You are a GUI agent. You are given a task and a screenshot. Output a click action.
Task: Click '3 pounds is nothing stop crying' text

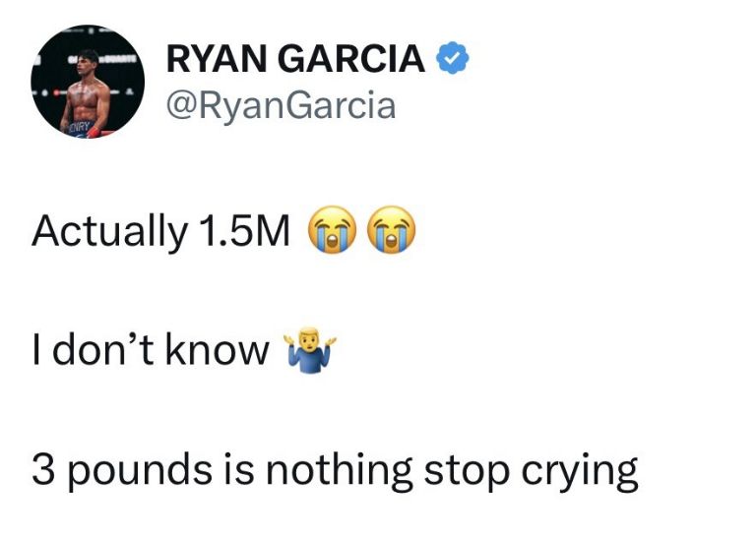(335, 471)
